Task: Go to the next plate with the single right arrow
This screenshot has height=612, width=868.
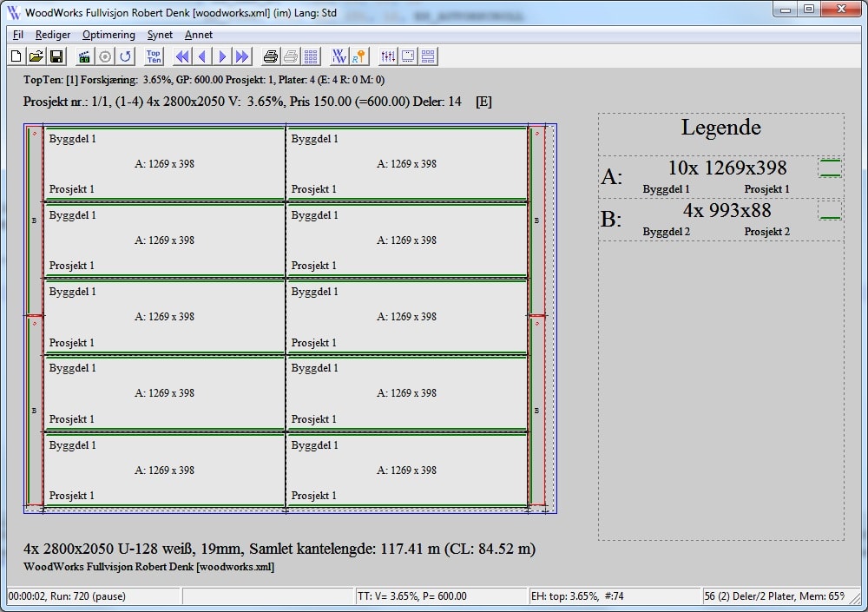Action: pos(222,56)
